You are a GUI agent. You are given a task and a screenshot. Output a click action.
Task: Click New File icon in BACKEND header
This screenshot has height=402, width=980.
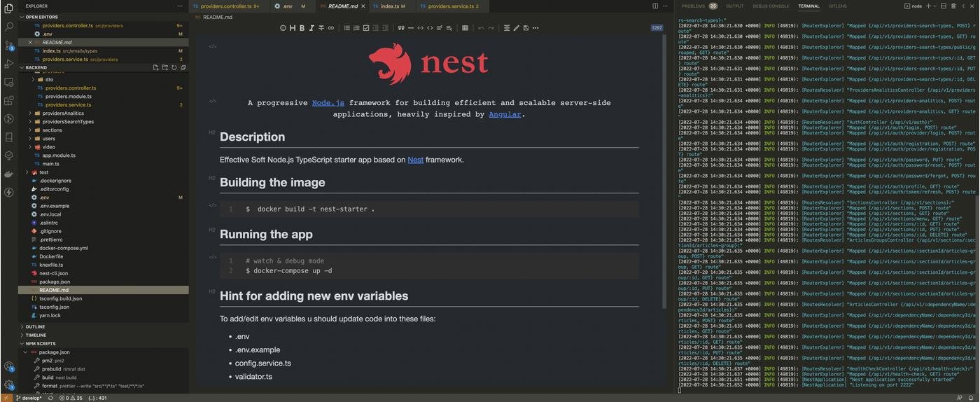[x=155, y=68]
